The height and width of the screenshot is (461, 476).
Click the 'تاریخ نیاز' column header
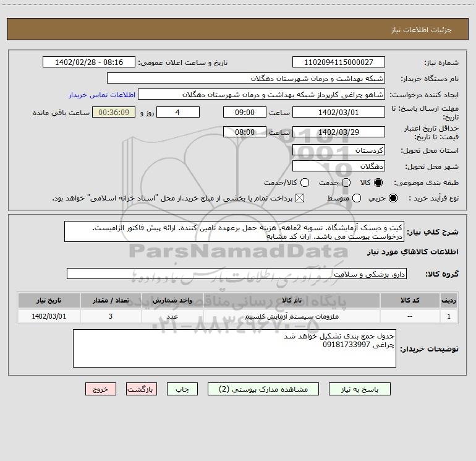coord(49,300)
